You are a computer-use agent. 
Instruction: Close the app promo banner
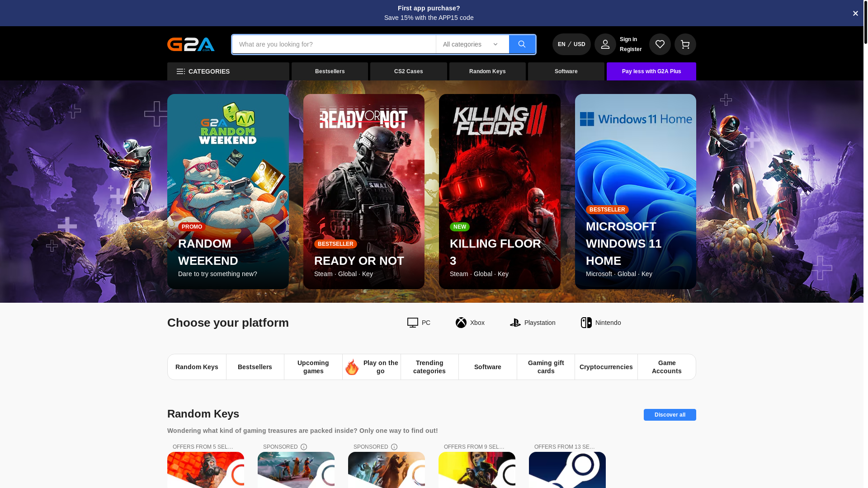pyautogui.click(x=855, y=14)
